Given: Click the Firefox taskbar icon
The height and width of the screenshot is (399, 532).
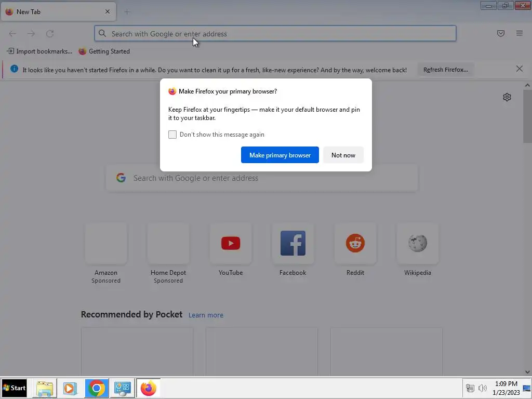Looking at the screenshot, I should point(148,388).
